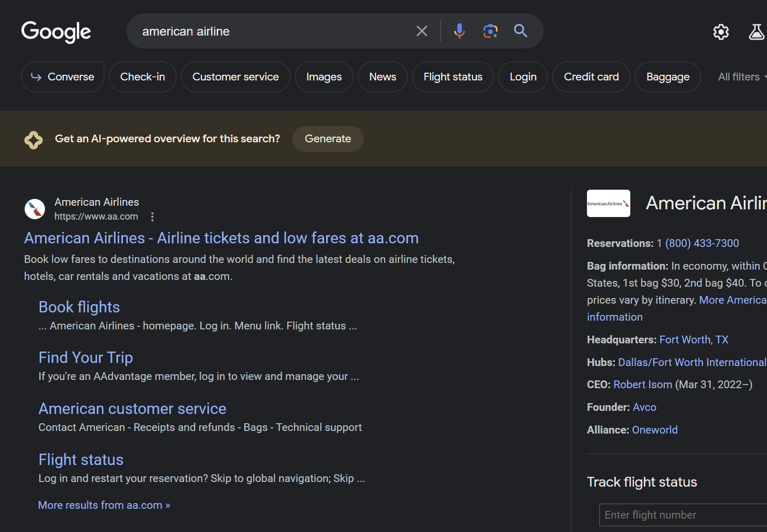
Task: Click the Converse chip
Action: tap(62, 77)
